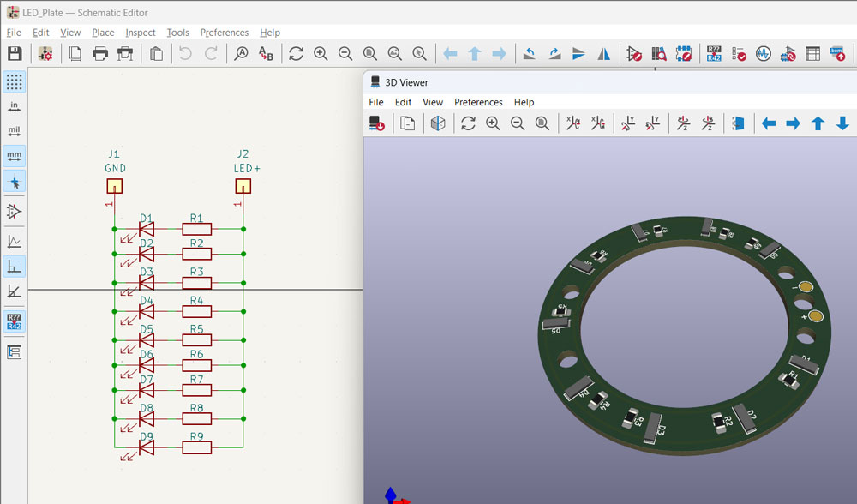Save the schematic with the floppy disk icon

point(15,54)
